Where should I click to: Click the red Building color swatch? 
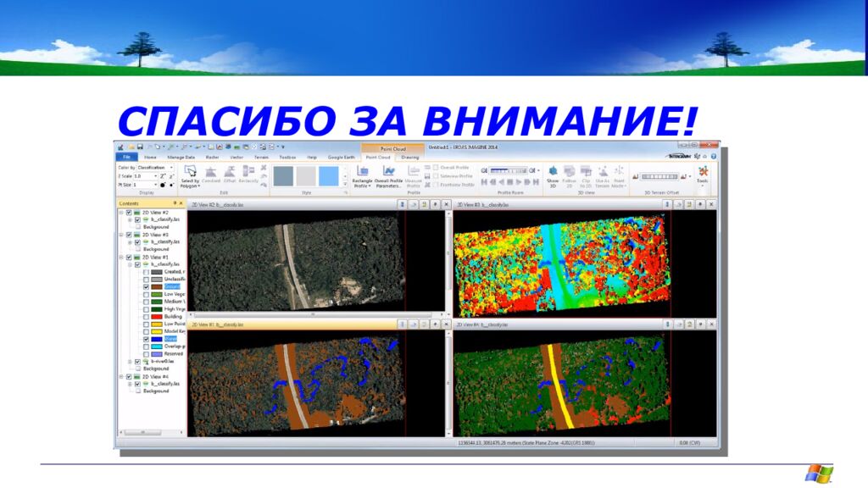tap(157, 316)
